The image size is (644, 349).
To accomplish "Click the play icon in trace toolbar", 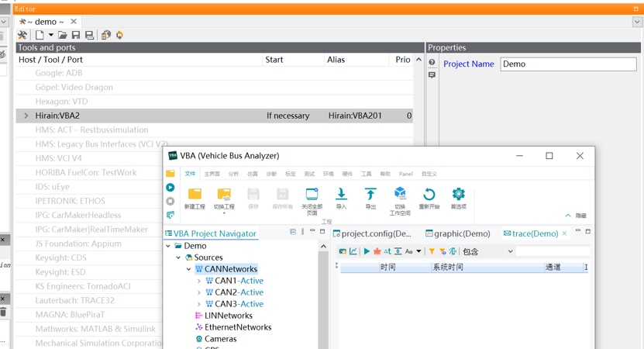I will point(367,251).
